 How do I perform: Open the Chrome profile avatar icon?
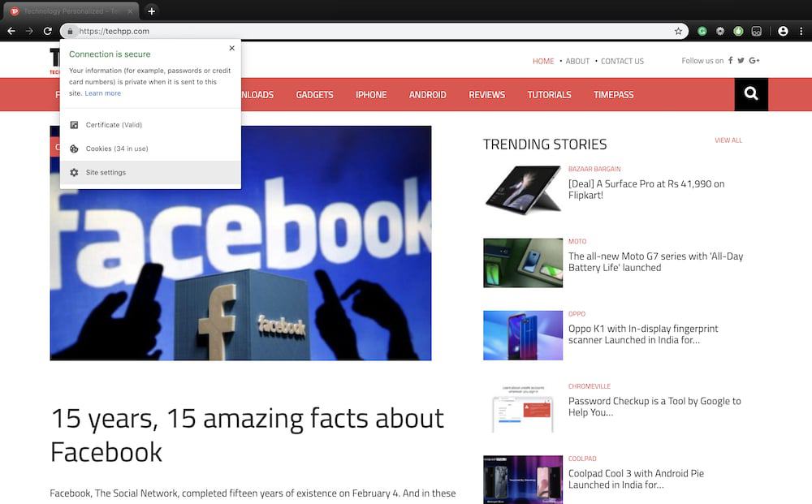point(783,31)
